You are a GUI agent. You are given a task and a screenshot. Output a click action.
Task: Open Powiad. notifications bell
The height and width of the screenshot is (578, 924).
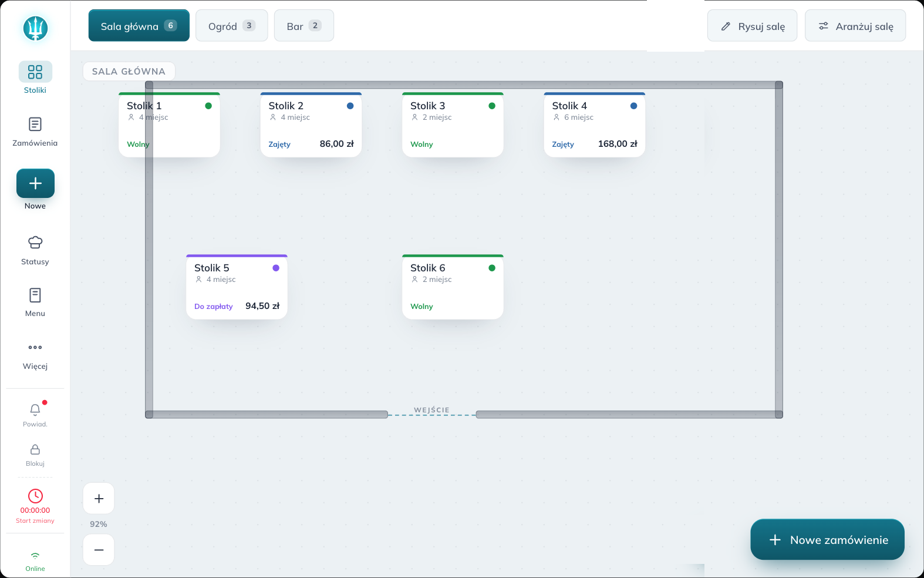tap(35, 415)
